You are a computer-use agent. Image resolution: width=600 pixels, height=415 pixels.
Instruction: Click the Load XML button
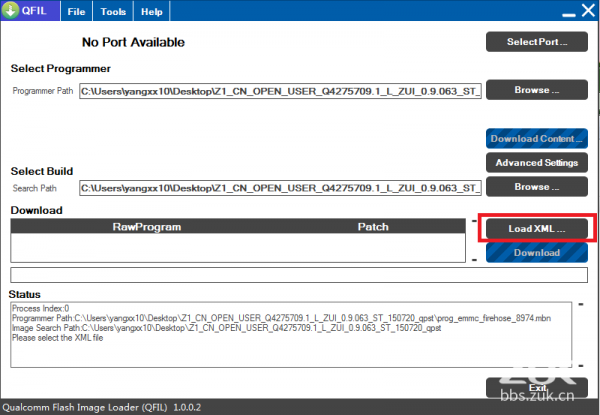pos(537,229)
